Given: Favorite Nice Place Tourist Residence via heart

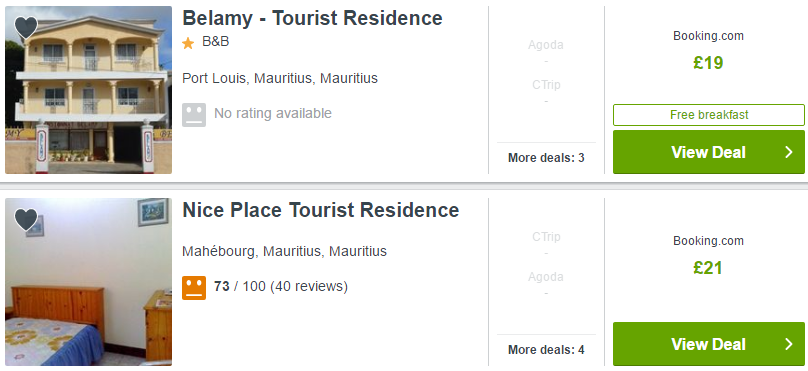Looking at the screenshot, I should [x=26, y=220].
